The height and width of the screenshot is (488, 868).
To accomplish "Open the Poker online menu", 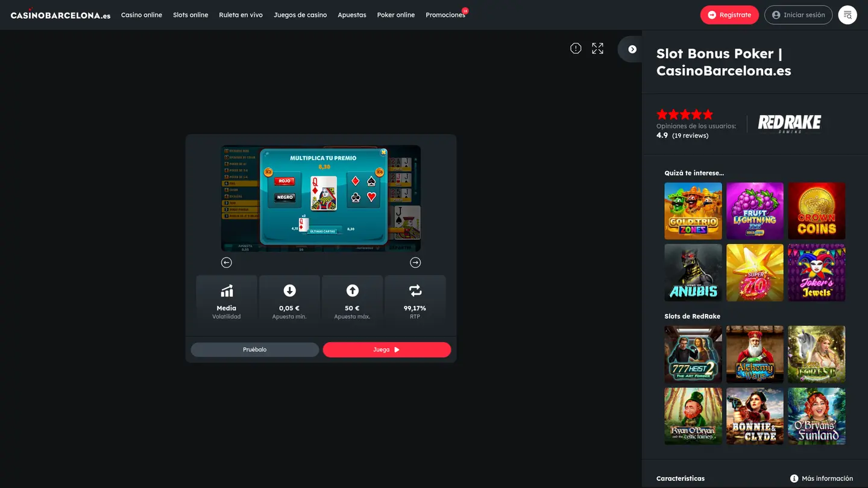I will pos(396,15).
